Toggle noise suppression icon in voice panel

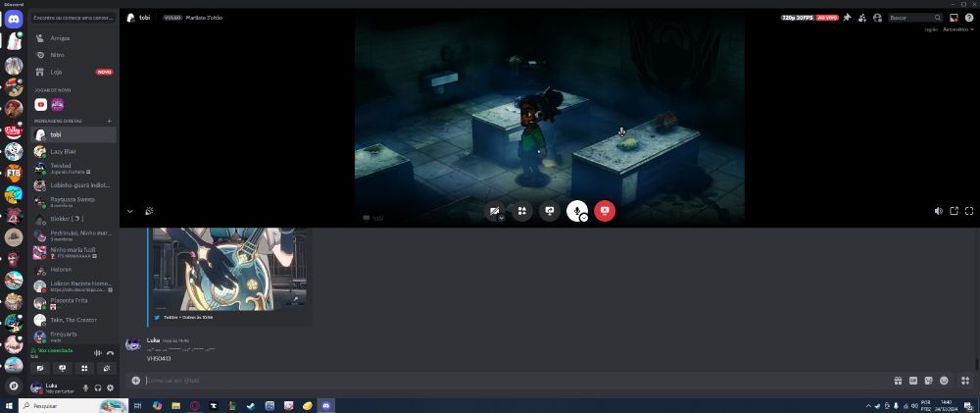click(x=97, y=353)
